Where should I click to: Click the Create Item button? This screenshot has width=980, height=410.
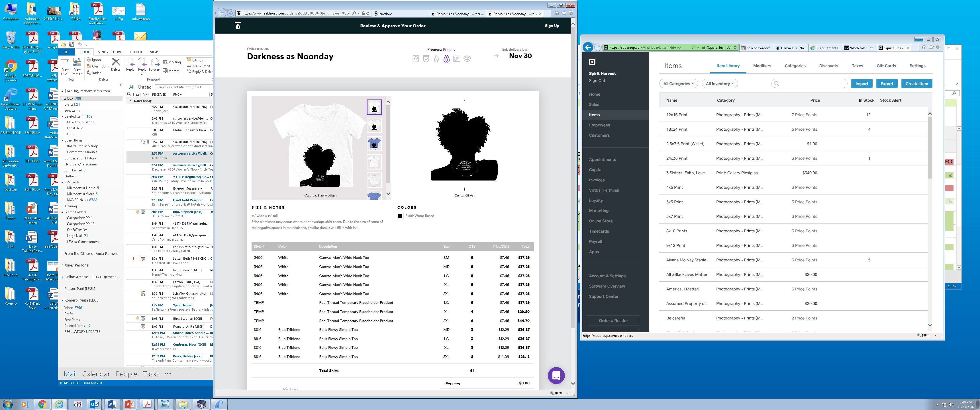coord(916,84)
